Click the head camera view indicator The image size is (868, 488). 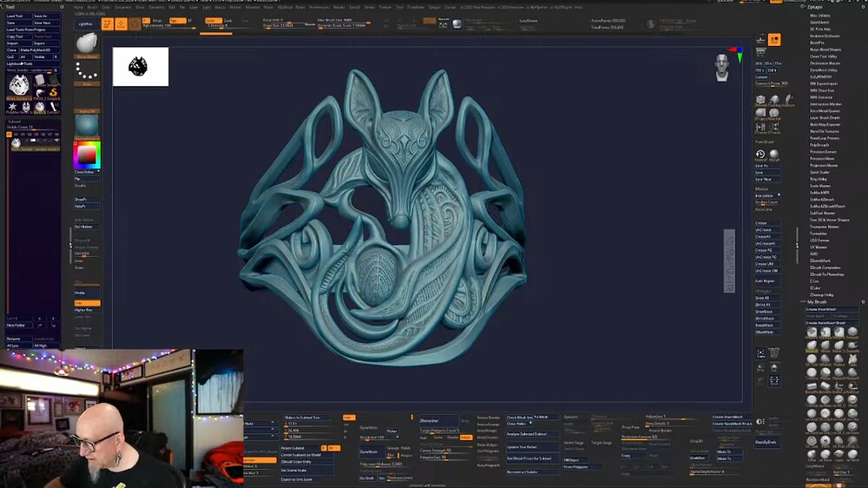coord(721,68)
